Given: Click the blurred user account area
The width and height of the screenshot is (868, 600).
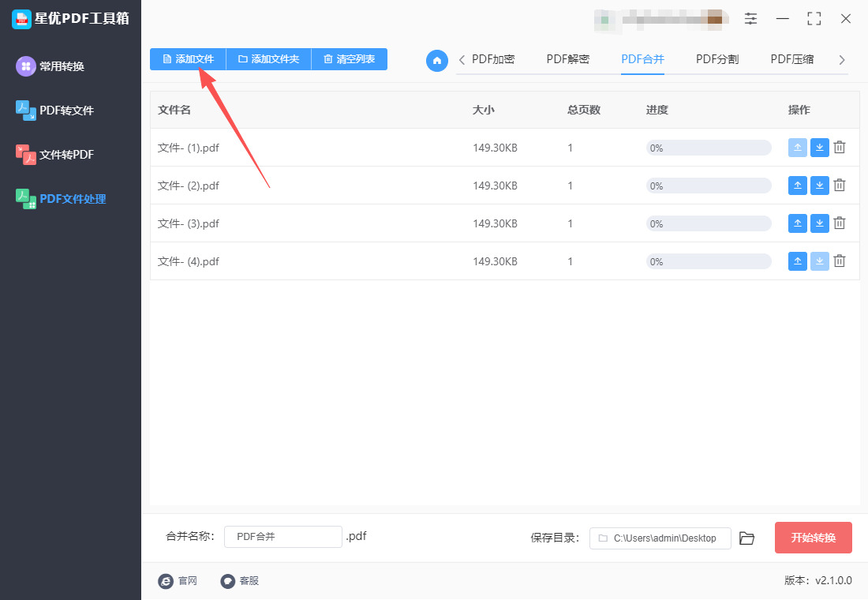Looking at the screenshot, I should (x=661, y=20).
